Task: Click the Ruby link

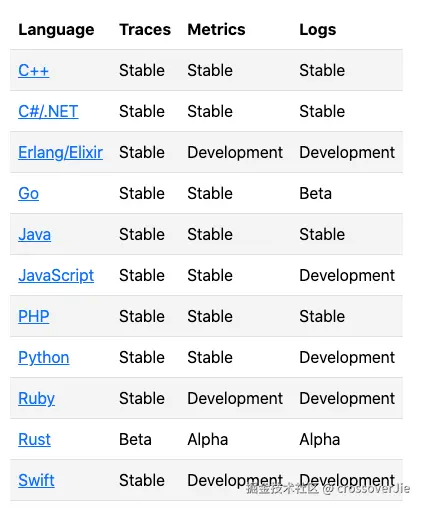Action: tap(36, 399)
